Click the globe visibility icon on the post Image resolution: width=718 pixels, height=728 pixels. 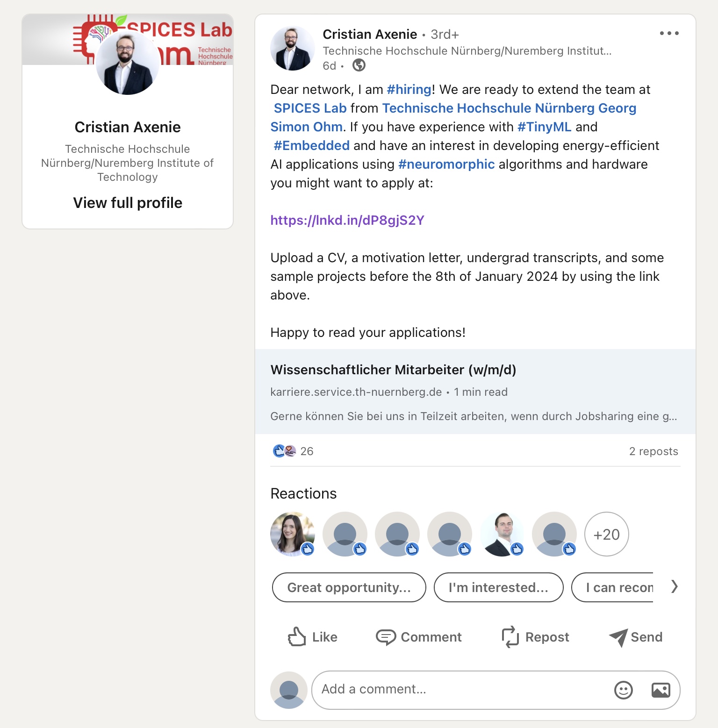click(x=359, y=65)
